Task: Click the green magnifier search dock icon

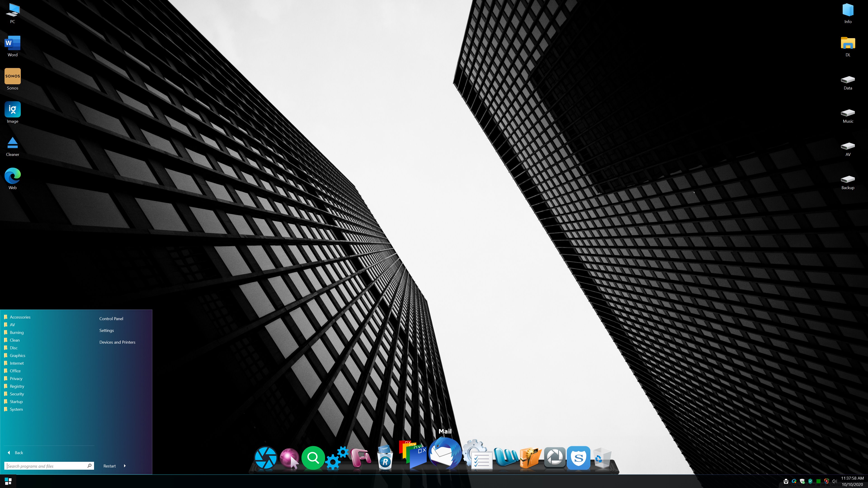Action: pyautogui.click(x=313, y=458)
